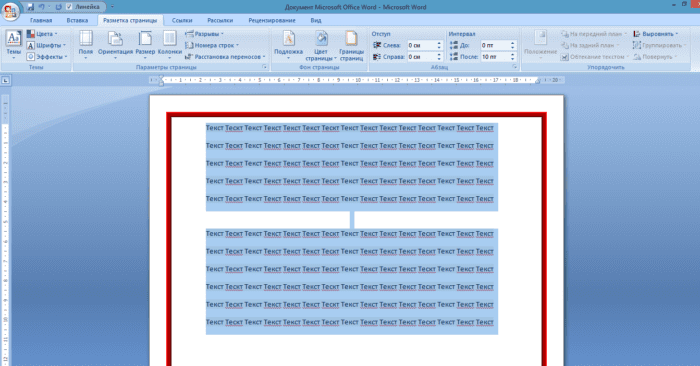
Task: Increase the После spacing value with stepper
Action: point(512,55)
